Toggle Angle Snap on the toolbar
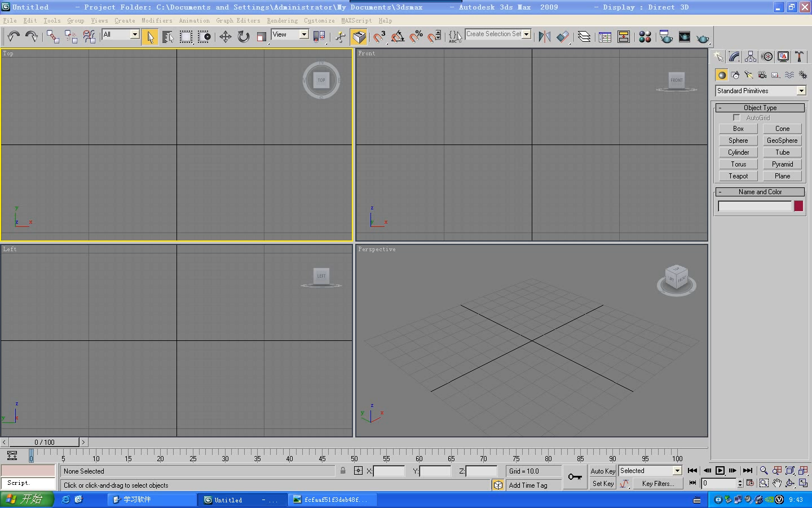Screen dimensions: 812x508 398,37
